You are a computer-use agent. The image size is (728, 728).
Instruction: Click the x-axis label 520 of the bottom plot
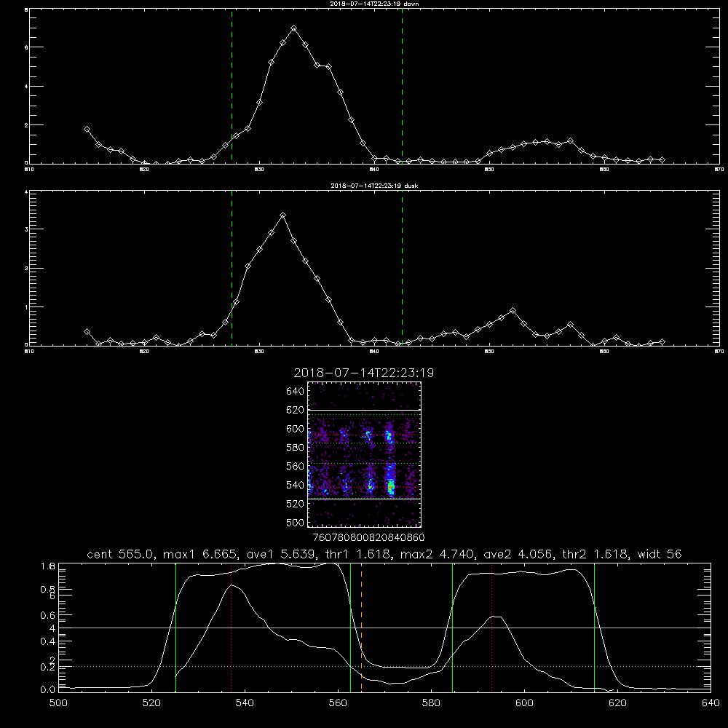[x=151, y=703]
